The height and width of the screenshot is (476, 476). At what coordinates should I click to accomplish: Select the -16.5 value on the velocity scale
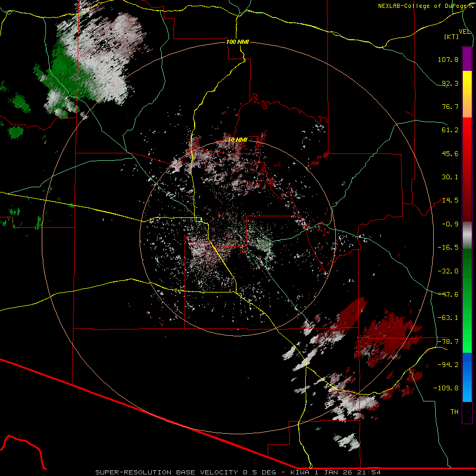(x=448, y=248)
